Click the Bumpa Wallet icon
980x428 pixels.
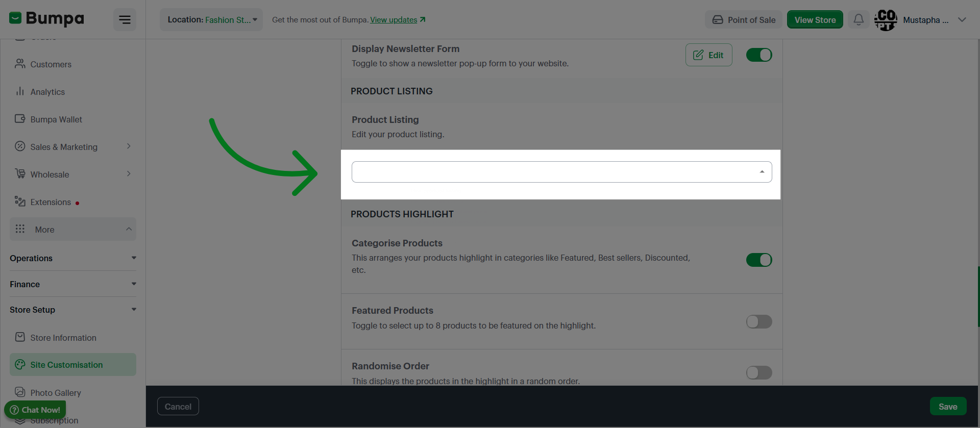20,119
